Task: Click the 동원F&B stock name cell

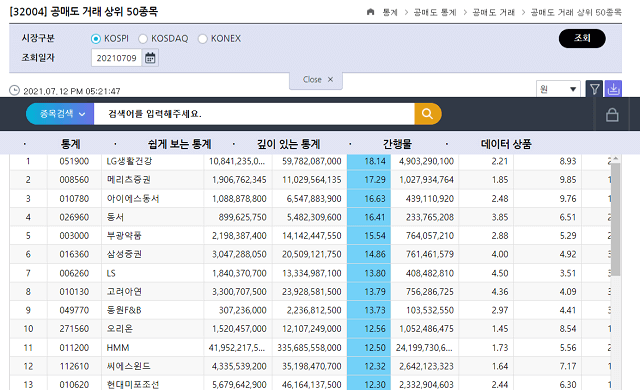Action: click(x=152, y=310)
